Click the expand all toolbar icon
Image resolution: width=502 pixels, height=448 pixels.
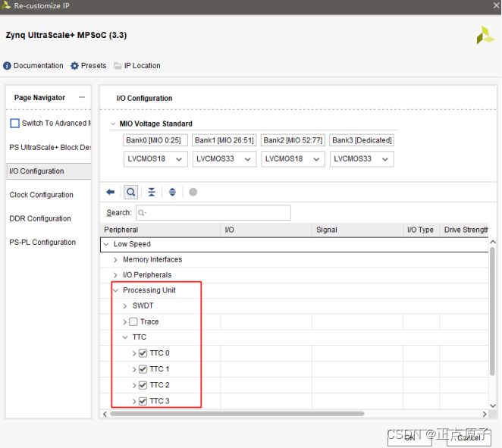(172, 192)
